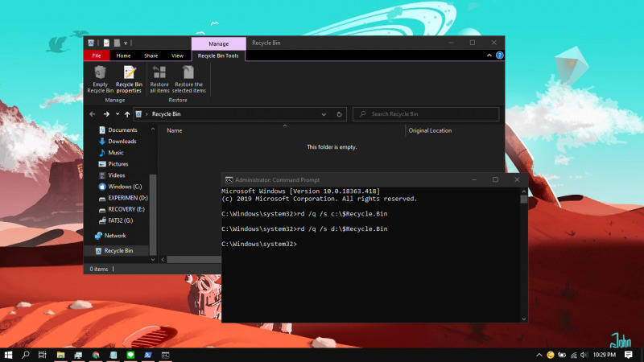644x362 pixels.
Task: Click Restore the selected items
Action: (x=189, y=79)
